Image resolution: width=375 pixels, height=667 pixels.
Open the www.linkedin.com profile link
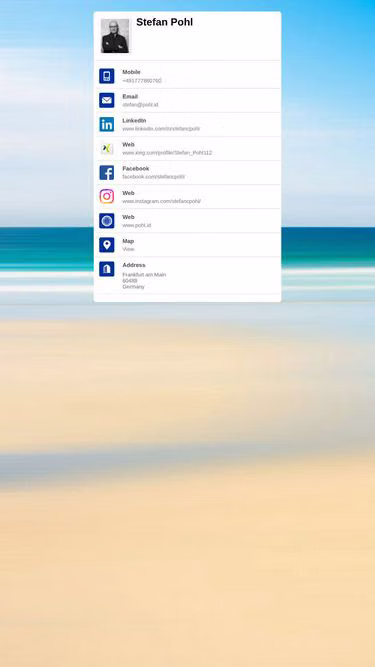click(x=161, y=128)
